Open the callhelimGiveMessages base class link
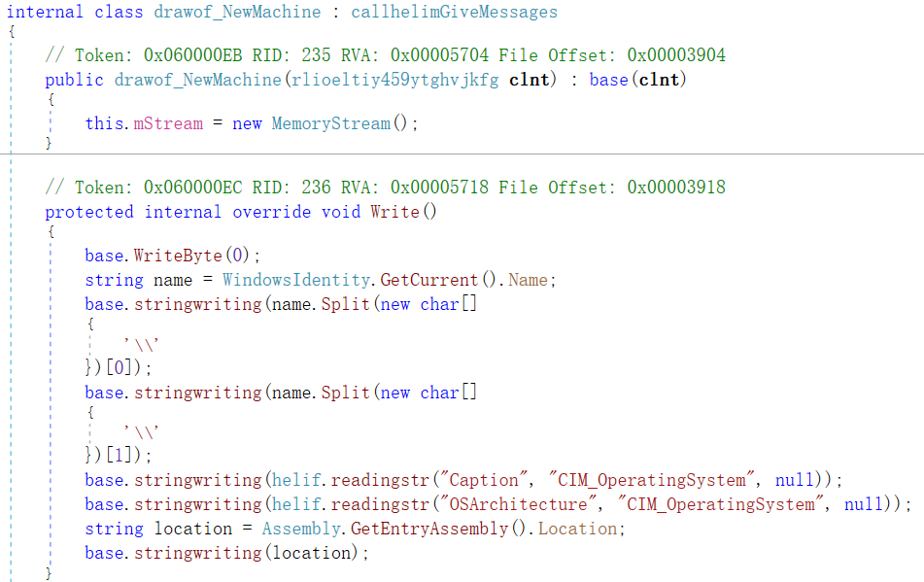This screenshot has width=924, height=582. tap(455, 12)
